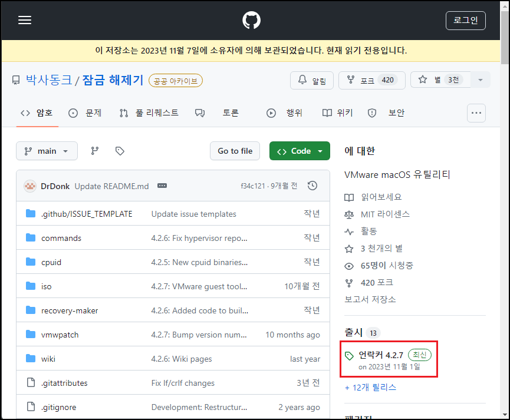View commit history clock icon
Viewport: 510px width, 420px height.
[x=312, y=186]
